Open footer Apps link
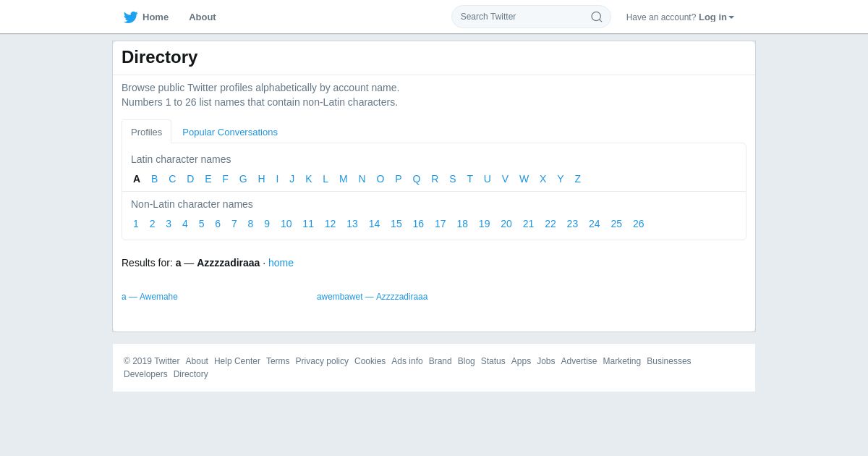The image size is (868, 456). tap(521, 361)
